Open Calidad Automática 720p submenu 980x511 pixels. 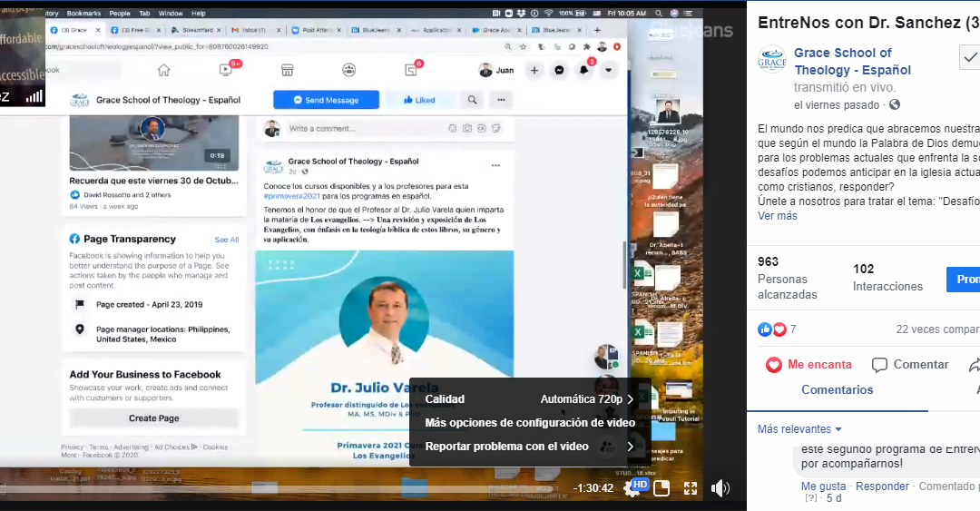click(x=529, y=399)
